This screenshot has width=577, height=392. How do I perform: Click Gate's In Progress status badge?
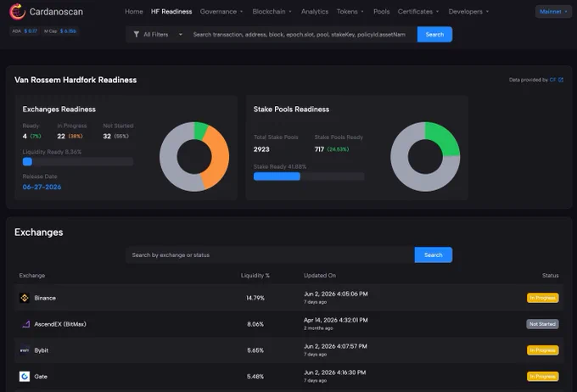click(x=542, y=377)
